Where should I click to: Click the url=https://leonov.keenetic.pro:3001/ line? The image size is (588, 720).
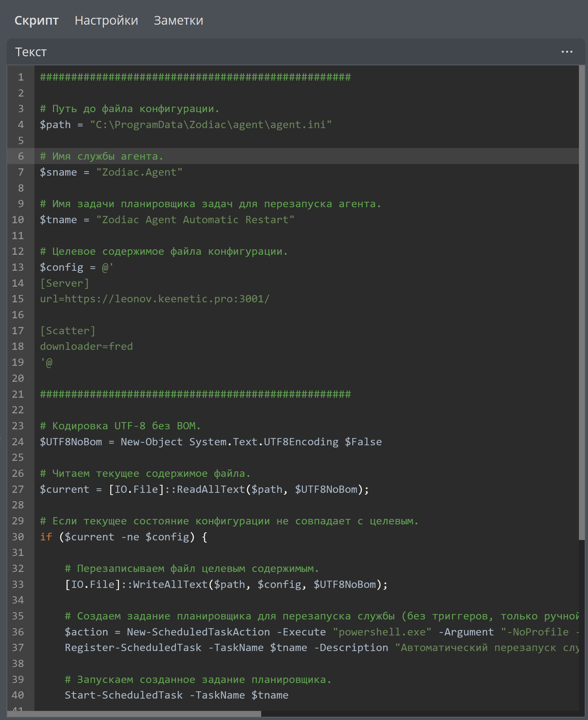click(x=155, y=299)
